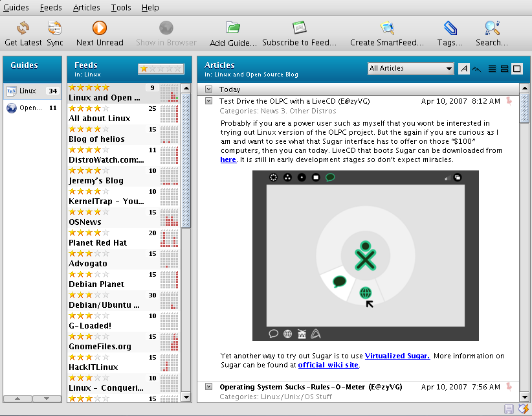Open the Help menu

tap(150, 8)
